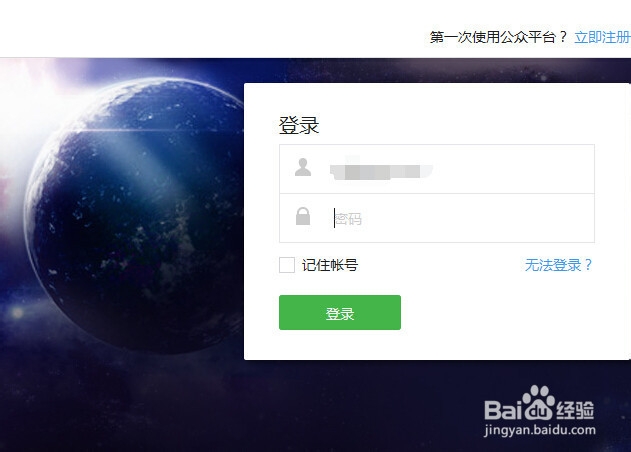The height and width of the screenshot is (452, 631).
Task: Focus the 密码 password input field
Action: pos(437,218)
